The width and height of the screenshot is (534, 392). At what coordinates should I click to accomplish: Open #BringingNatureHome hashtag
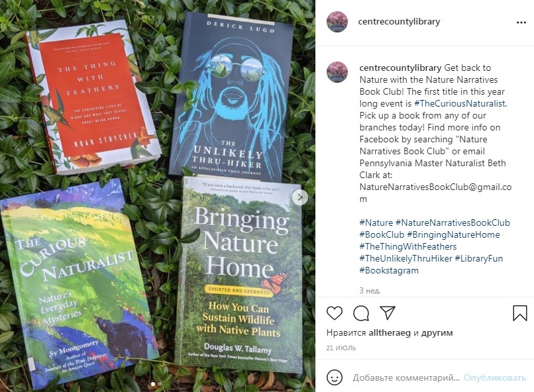click(x=453, y=235)
